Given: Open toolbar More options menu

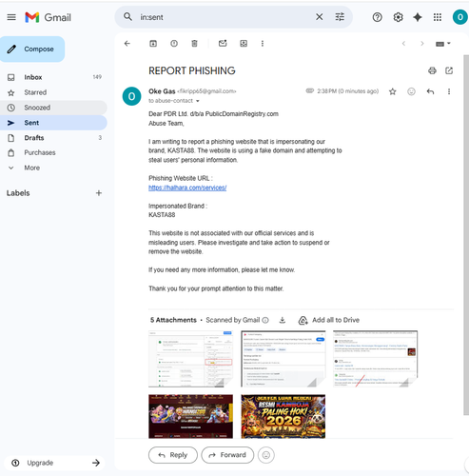Looking at the screenshot, I should 263,44.
